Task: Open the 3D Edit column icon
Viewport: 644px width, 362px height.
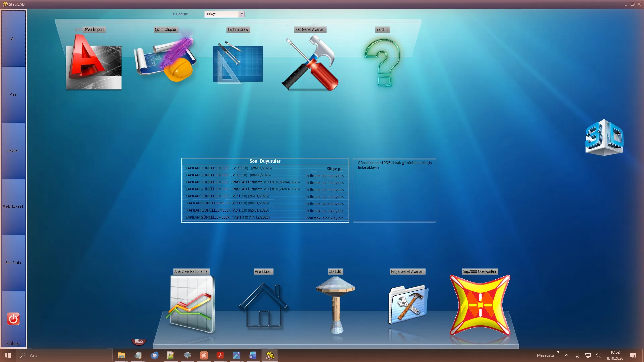Action: pos(336,305)
